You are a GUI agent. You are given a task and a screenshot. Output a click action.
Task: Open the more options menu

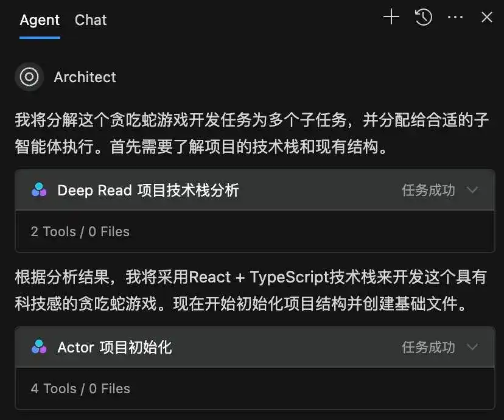[455, 17]
